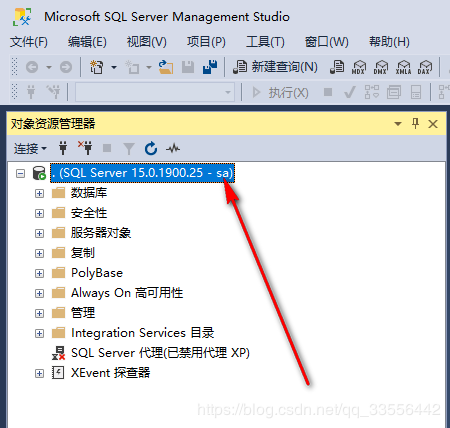The height and width of the screenshot is (428, 450).
Task: Click the New Query (新建查询) button
Action: pos(275,67)
